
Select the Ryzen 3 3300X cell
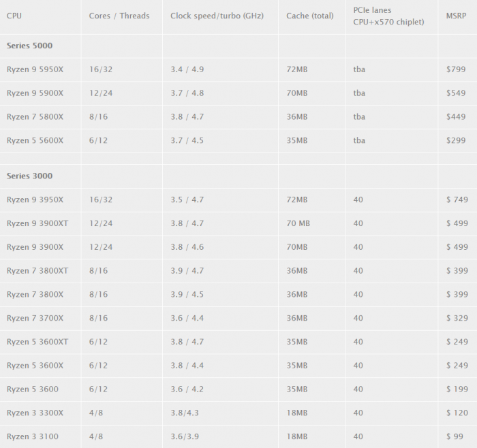tap(35, 413)
